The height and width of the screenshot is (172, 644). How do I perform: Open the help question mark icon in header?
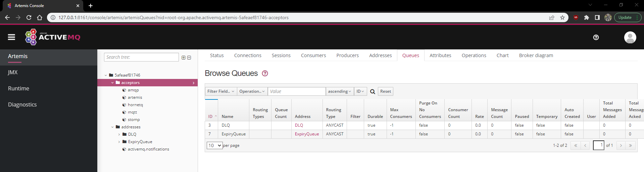[596, 37]
